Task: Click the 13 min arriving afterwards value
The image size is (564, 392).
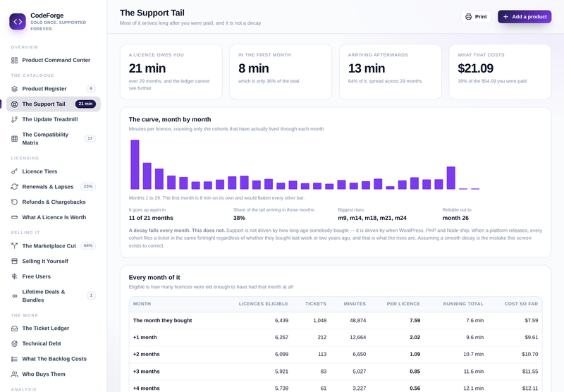Action: 366,68
